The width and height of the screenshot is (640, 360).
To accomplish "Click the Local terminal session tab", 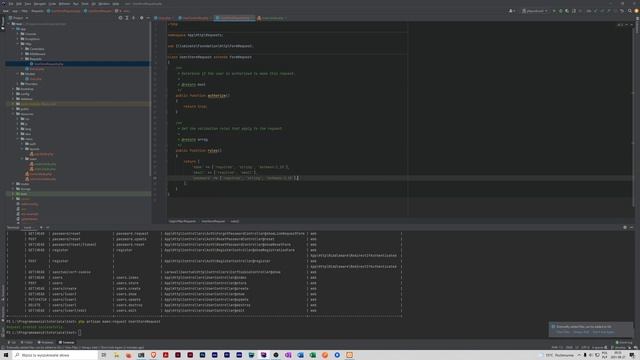I will pos(28,228).
